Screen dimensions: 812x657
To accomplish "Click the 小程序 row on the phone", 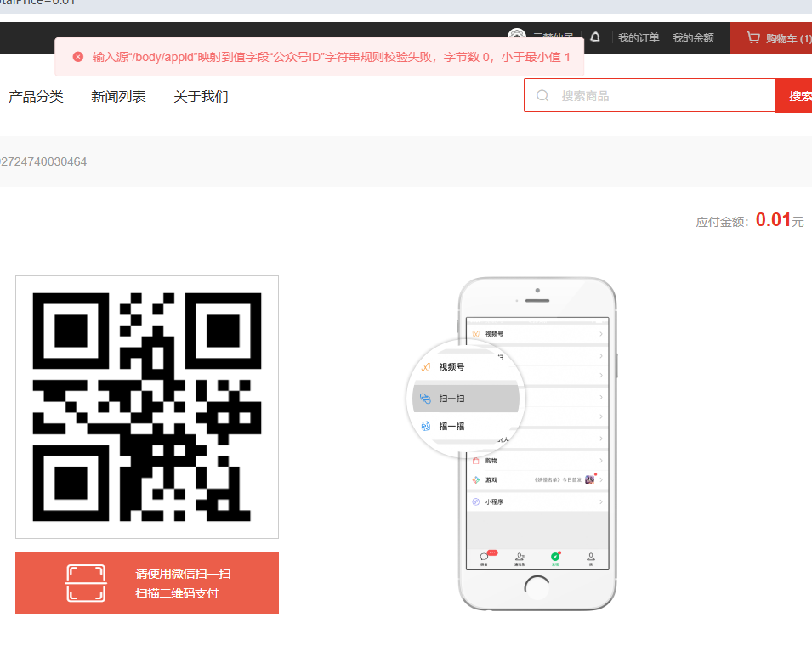I will [537, 501].
